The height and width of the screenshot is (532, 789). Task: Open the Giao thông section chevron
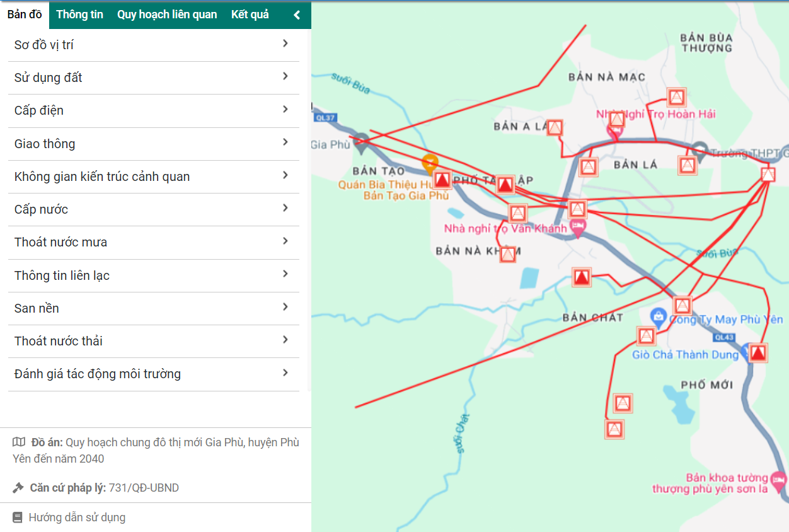pos(285,142)
